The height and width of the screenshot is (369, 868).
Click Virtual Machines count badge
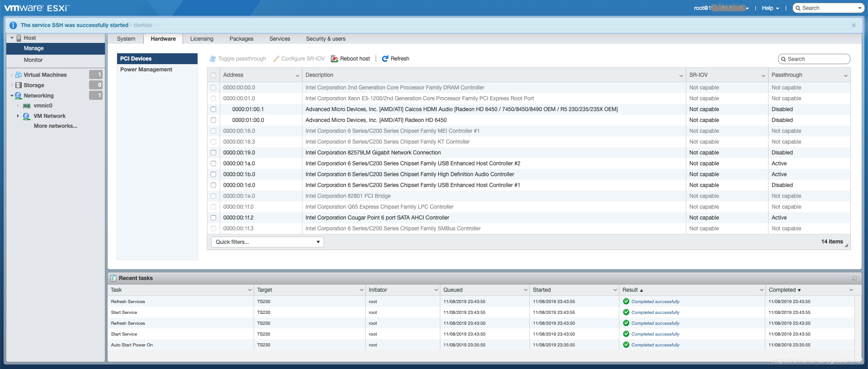96,75
